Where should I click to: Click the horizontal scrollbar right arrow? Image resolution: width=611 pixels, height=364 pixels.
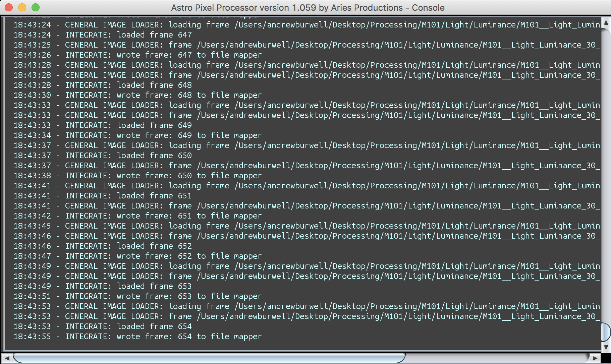click(595, 358)
